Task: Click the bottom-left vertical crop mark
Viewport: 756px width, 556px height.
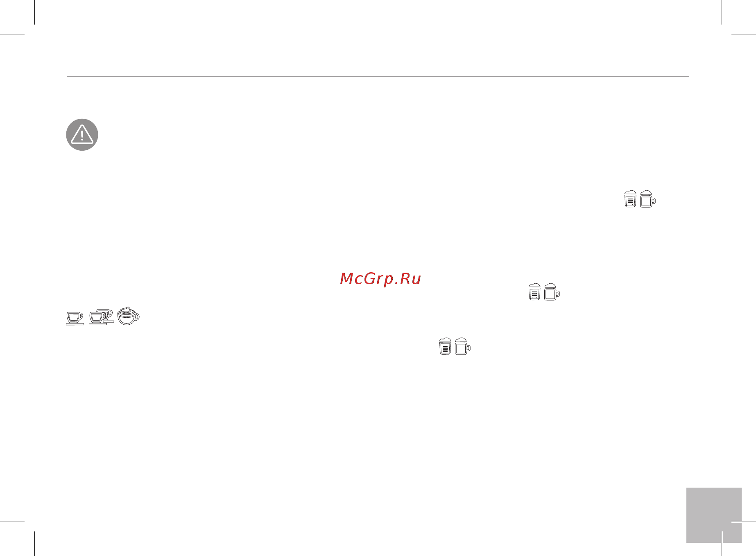Action: 35,544
